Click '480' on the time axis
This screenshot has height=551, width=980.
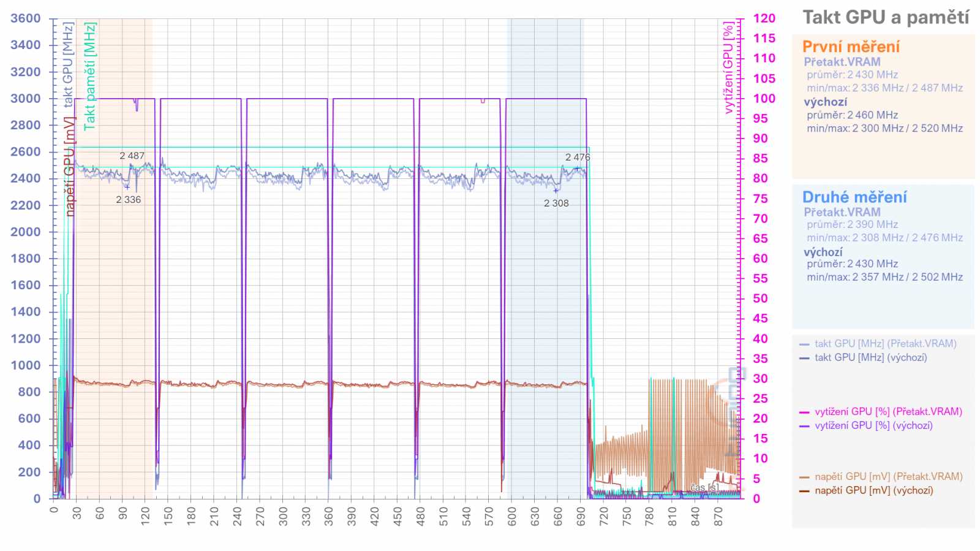(420, 516)
